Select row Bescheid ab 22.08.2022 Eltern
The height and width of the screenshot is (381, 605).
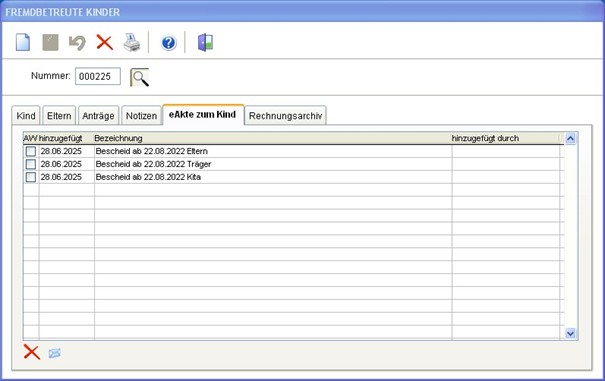(293, 151)
